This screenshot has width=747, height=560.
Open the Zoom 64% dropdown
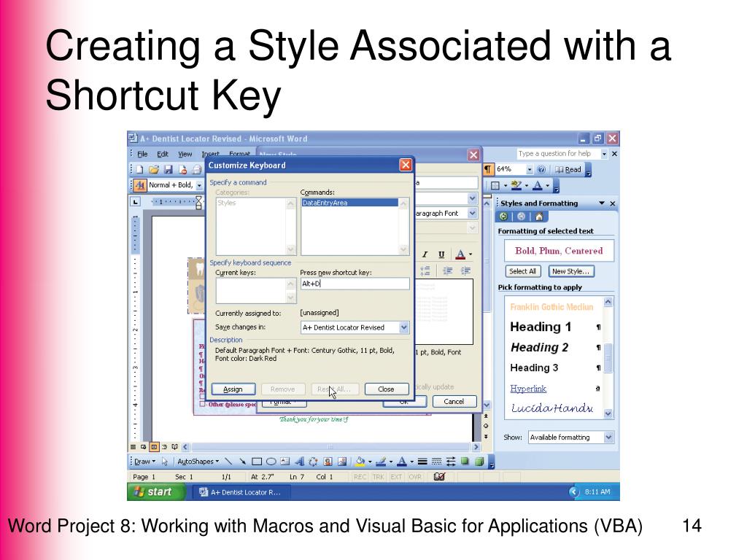coord(530,169)
